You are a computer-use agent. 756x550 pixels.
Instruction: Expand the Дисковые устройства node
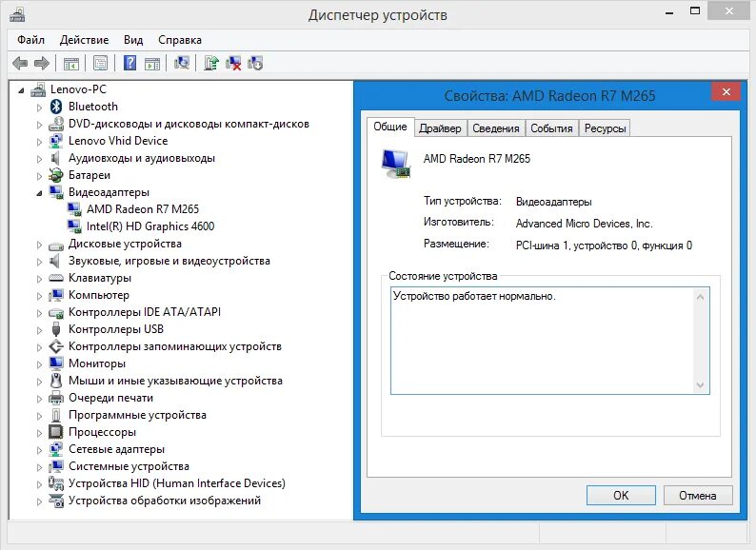40,245
